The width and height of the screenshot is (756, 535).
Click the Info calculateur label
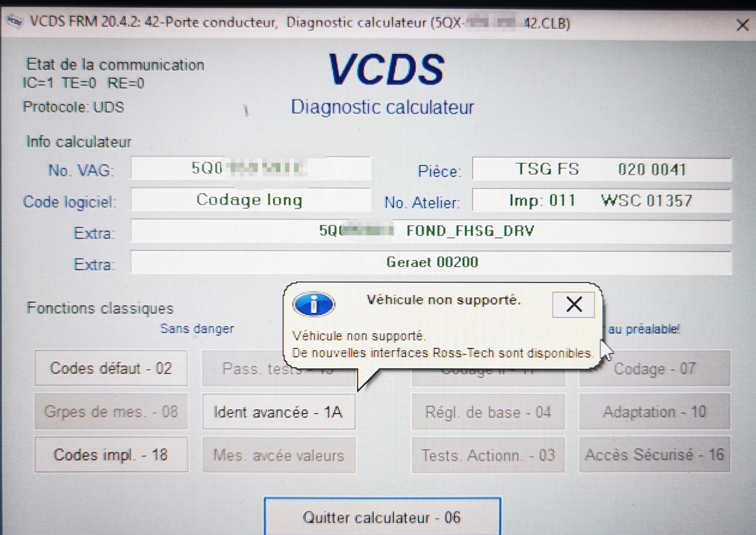coord(79,142)
